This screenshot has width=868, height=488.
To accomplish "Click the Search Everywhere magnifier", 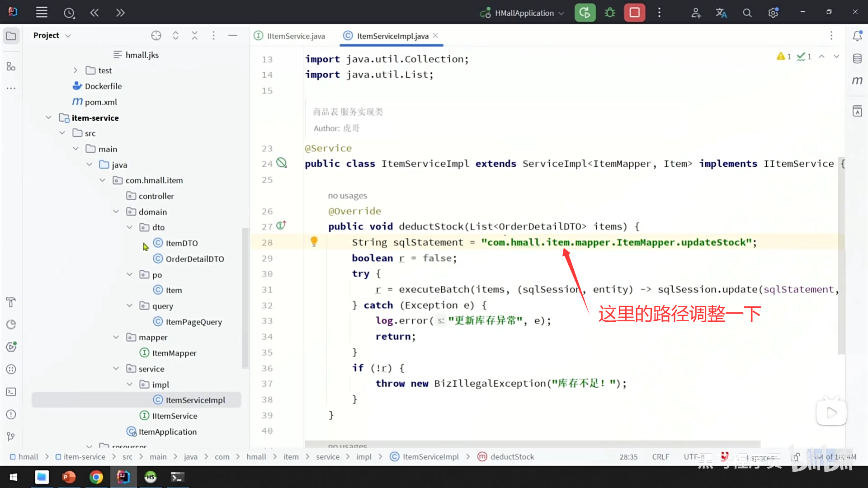I will (747, 13).
